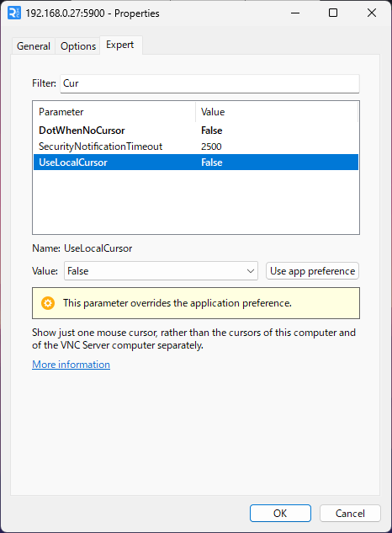
Task: Open the More information link
Action: tap(71, 365)
